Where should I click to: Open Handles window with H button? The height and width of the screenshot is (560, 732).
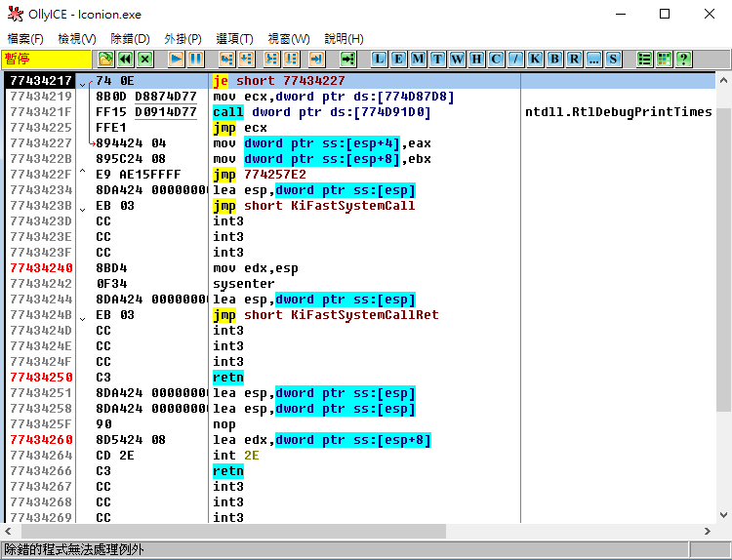click(476, 60)
